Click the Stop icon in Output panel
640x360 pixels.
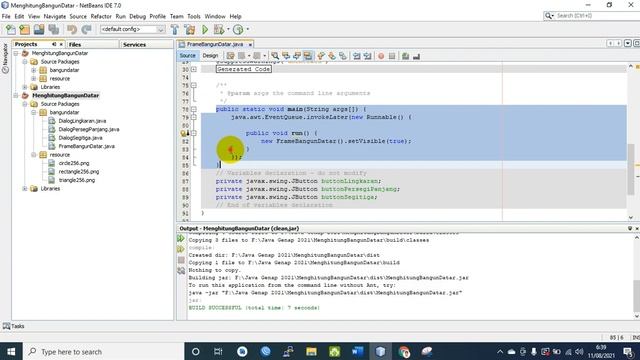click(181, 260)
